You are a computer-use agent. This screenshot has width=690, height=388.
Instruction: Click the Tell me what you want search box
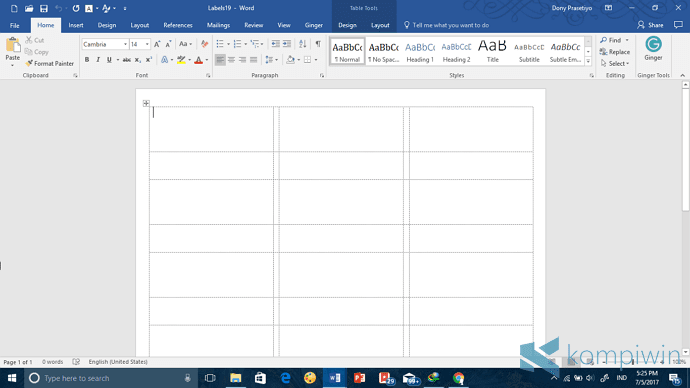coord(447,25)
